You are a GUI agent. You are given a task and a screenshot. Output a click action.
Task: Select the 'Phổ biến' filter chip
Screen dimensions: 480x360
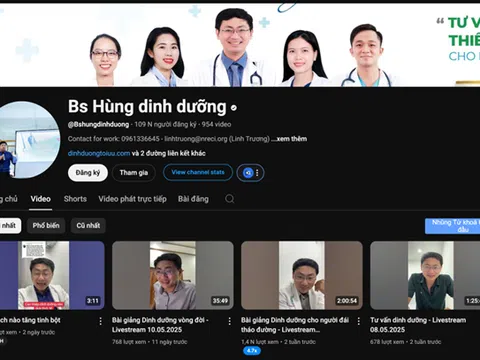coord(46,226)
